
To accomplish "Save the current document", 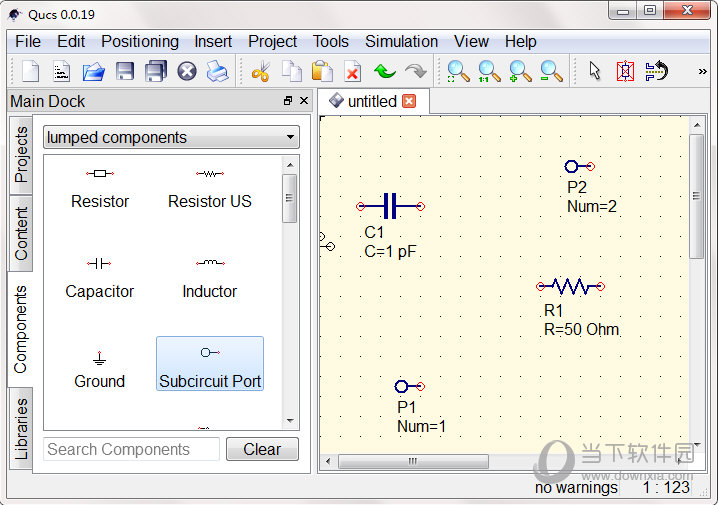I will point(125,71).
